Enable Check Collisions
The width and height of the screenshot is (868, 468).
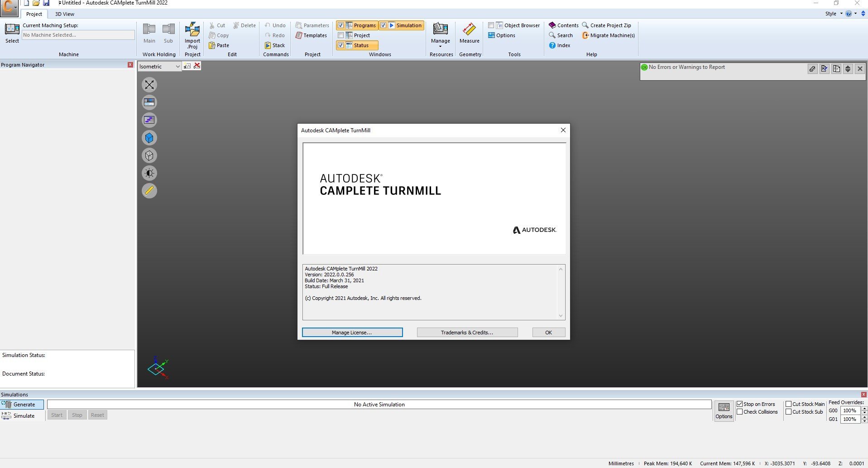pos(740,412)
